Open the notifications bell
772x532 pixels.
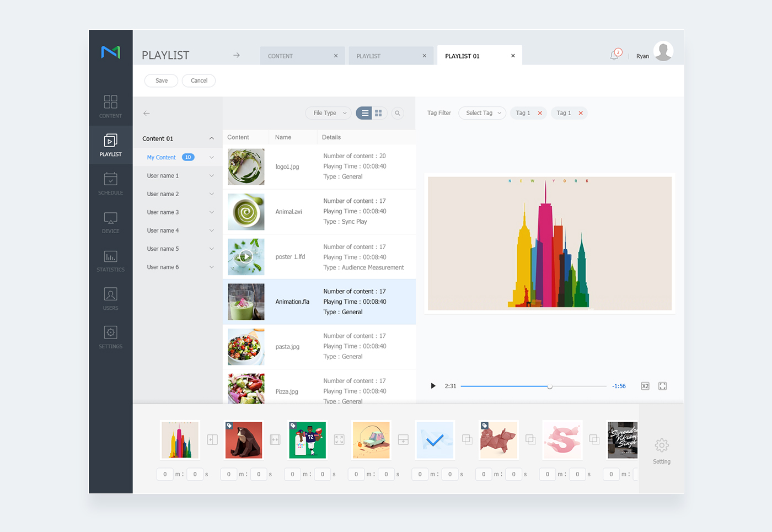point(615,55)
